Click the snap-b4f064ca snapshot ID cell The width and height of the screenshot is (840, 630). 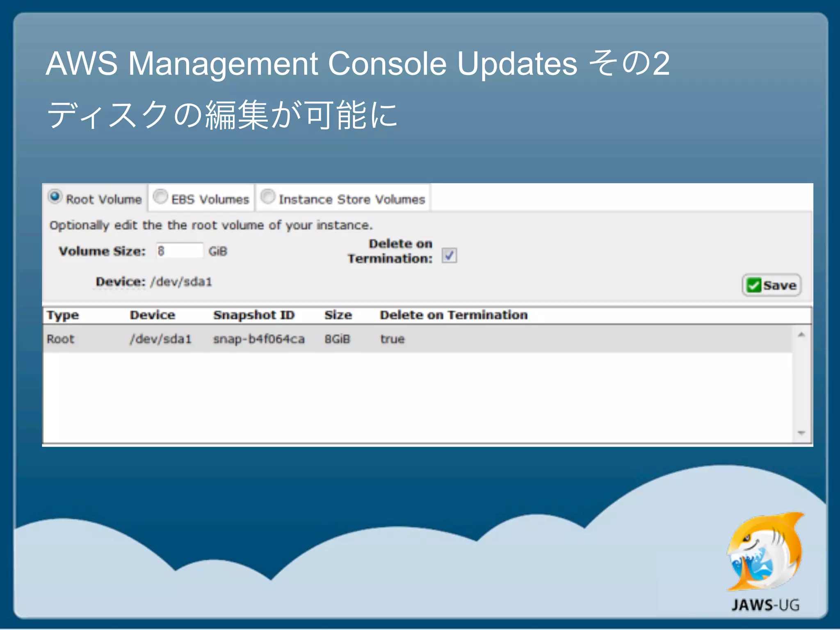tap(259, 339)
